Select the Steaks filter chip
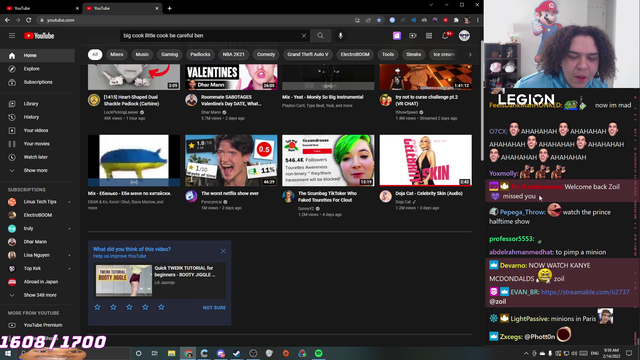The image size is (640, 360). tap(413, 54)
